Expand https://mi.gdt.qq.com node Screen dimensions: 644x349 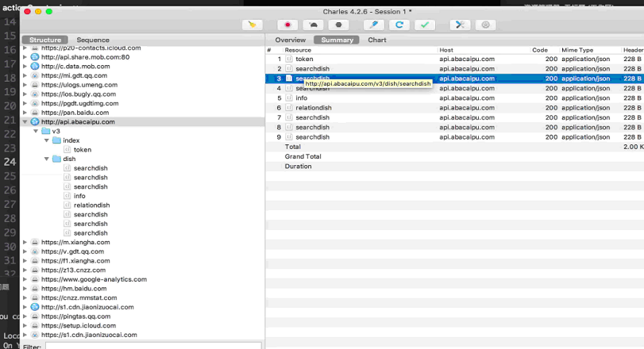[x=25, y=75]
